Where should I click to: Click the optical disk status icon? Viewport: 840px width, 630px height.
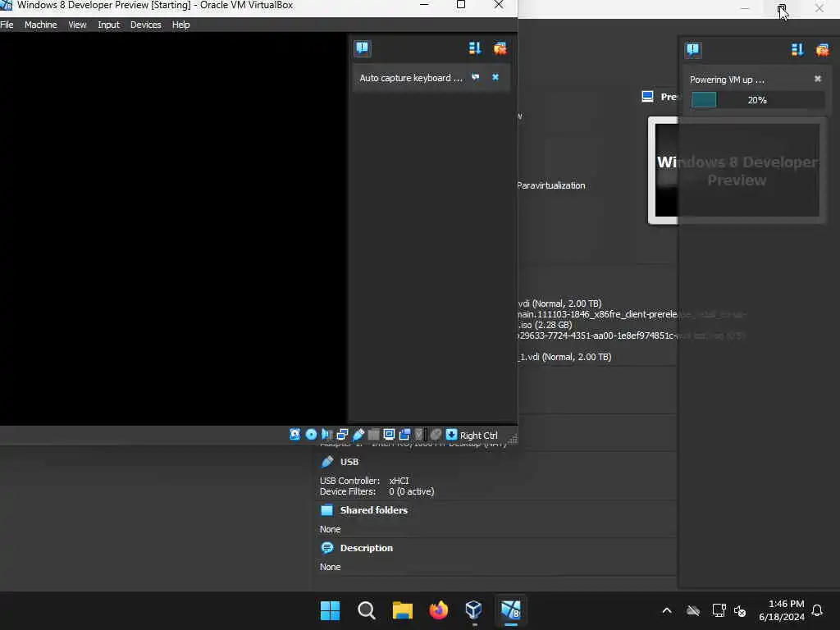(x=311, y=435)
